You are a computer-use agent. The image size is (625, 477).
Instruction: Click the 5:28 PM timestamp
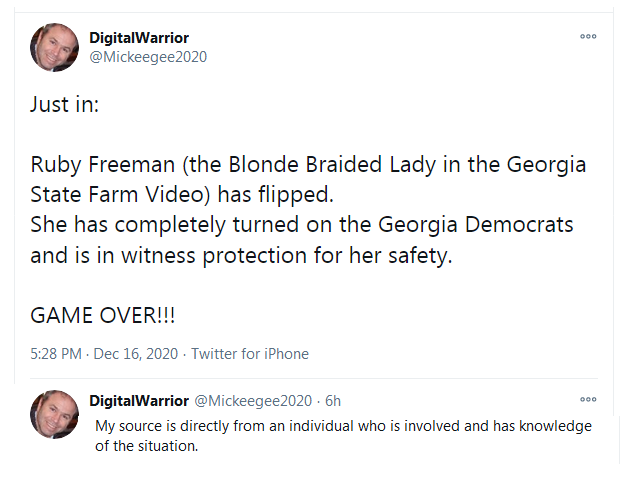[x=56, y=354]
